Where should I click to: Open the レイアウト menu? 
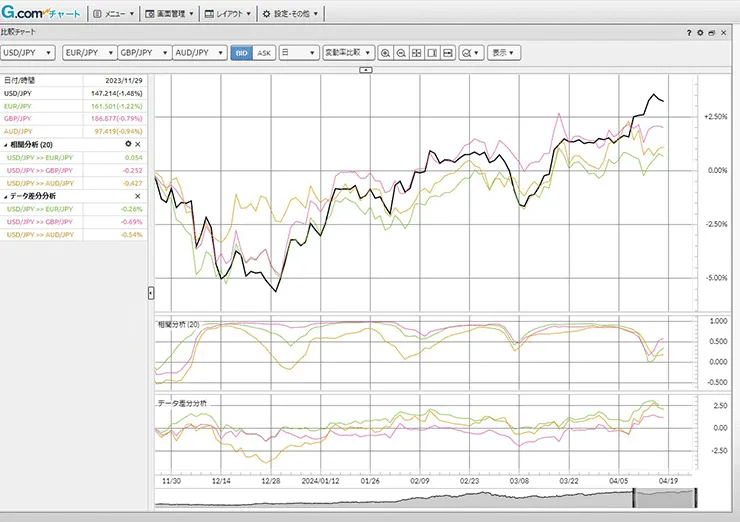[227, 14]
